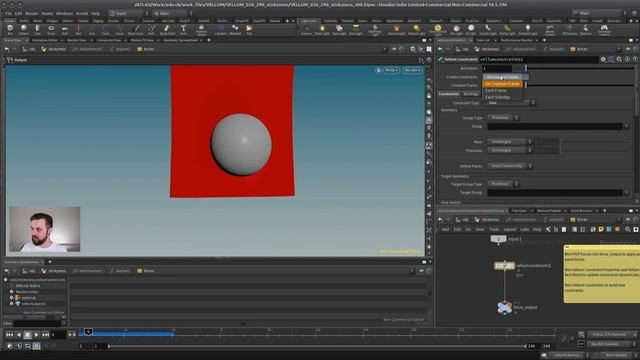The height and width of the screenshot is (360, 640).
Task: Click the play forward button
Action: 36,335
